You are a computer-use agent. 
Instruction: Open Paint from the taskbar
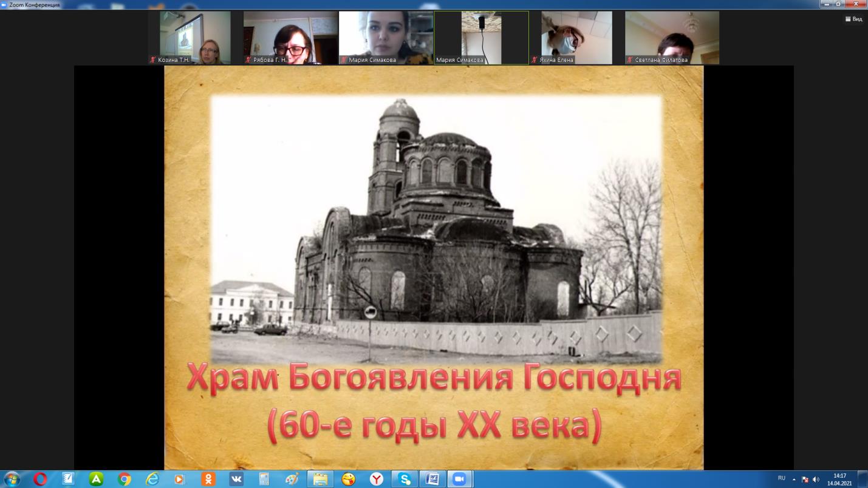pos(292,479)
